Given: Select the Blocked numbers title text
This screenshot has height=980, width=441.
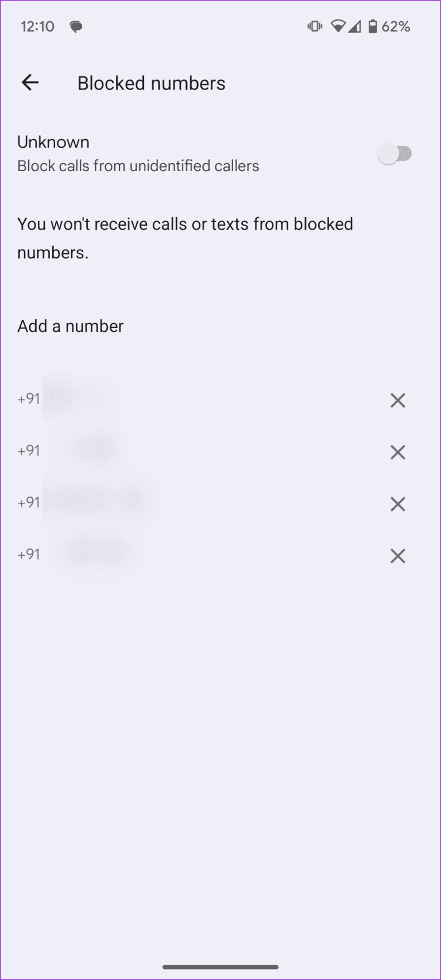Looking at the screenshot, I should [x=151, y=83].
